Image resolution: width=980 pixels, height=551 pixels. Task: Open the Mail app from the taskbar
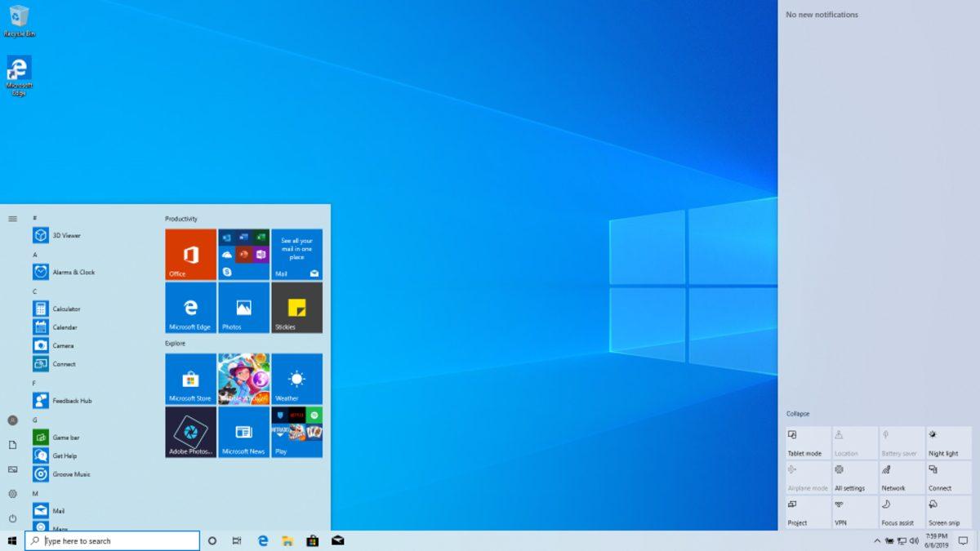pos(336,540)
